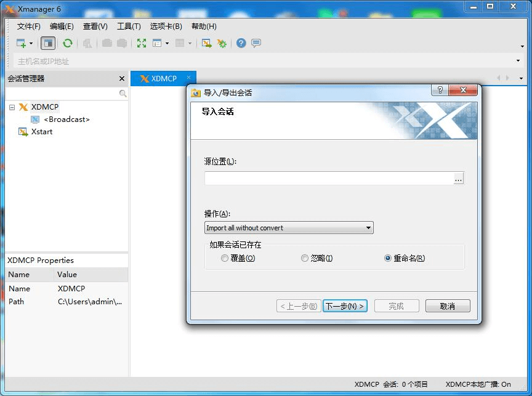Open help via blue question icon

(241, 43)
